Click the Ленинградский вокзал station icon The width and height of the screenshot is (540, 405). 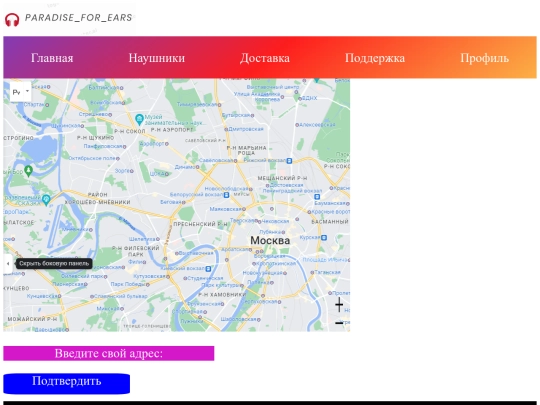click(x=317, y=197)
